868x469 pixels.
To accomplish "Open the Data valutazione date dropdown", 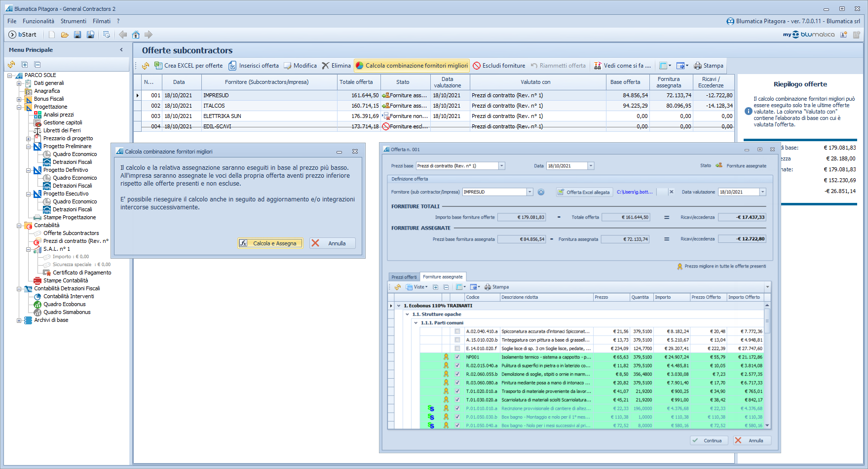I will coord(762,192).
